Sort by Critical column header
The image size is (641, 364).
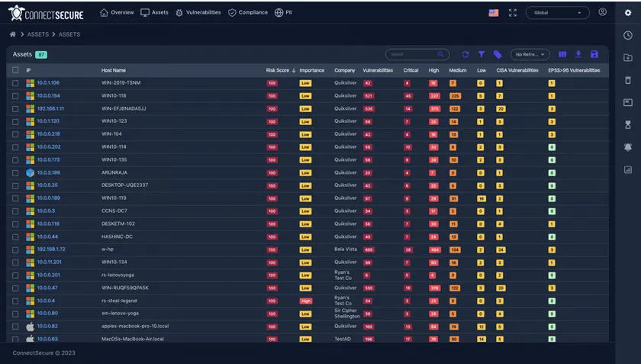411,70
